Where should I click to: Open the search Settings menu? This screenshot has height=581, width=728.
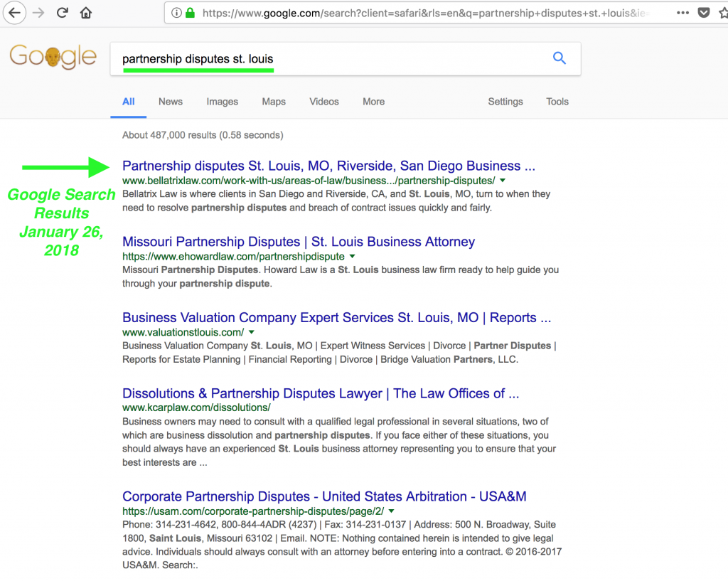[x=505, y=102]
